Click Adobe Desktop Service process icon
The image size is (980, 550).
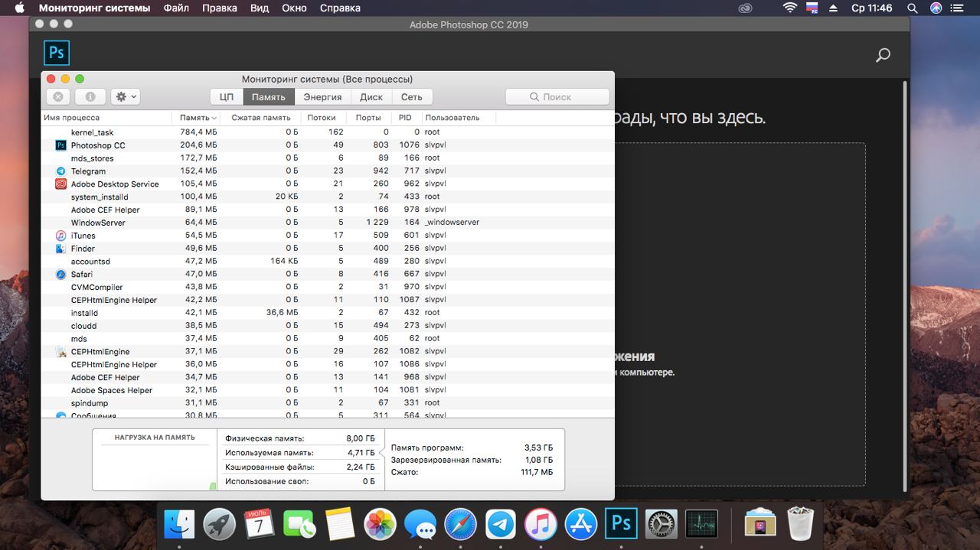[x=61, y=184]
